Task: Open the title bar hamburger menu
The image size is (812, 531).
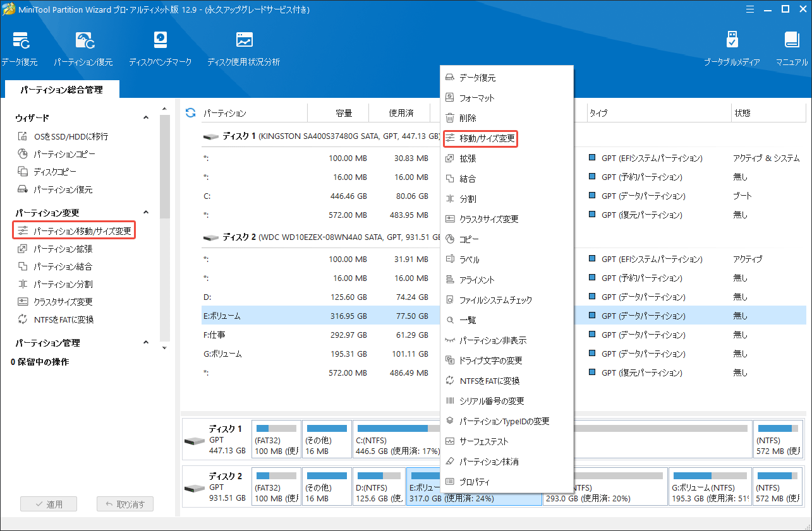Action: pyautogui.click(x=749, y=9)
